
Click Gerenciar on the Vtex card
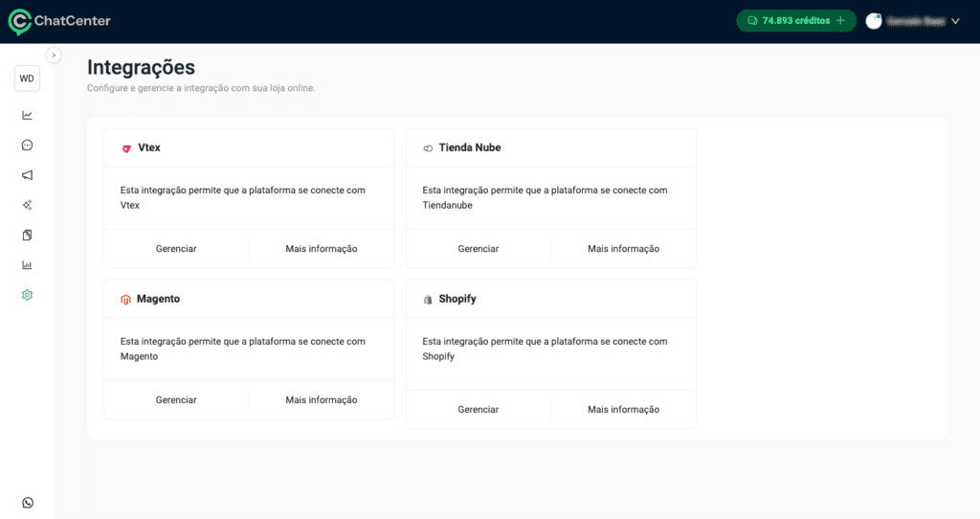coord(176,249)
